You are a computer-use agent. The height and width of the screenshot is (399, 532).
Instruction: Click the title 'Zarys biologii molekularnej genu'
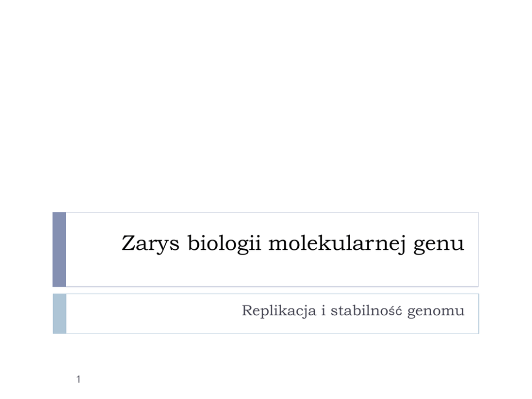[x=292, y=244]
